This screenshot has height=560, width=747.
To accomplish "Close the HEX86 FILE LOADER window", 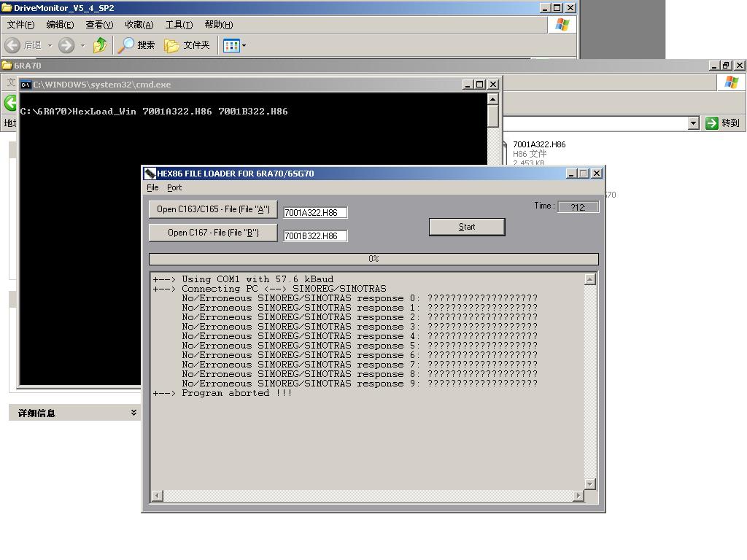I will pos(597,174).
